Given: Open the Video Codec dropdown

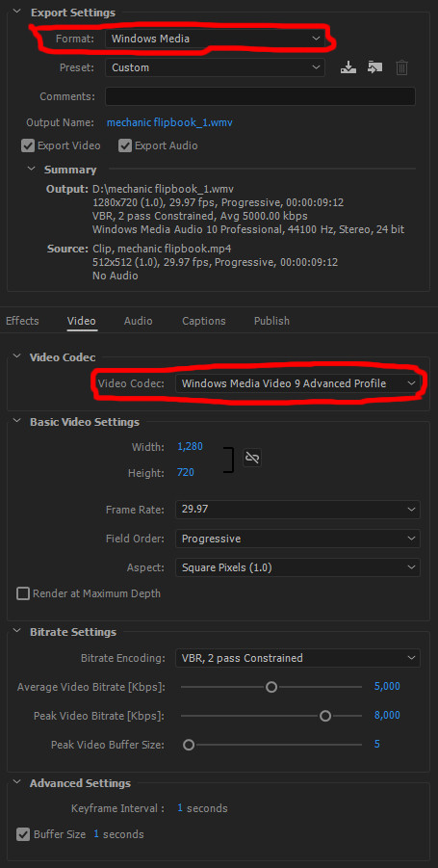Looking at the screenshot, I should tap(297, 383).
